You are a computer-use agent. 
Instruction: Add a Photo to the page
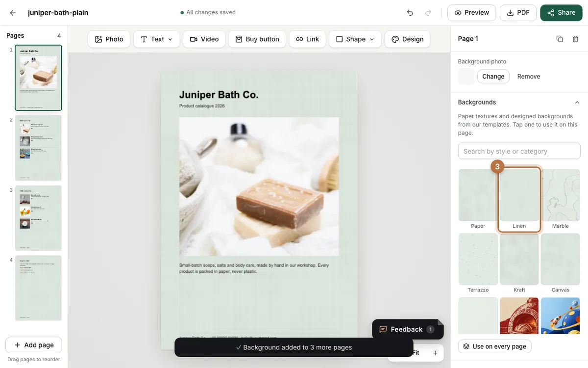tap(109, 39)
